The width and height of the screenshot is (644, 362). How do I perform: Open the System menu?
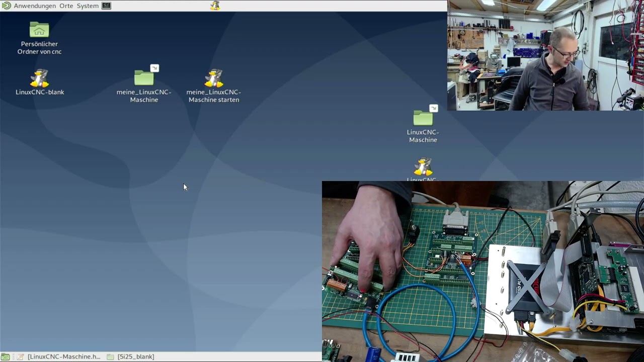(x=88, y=6)
